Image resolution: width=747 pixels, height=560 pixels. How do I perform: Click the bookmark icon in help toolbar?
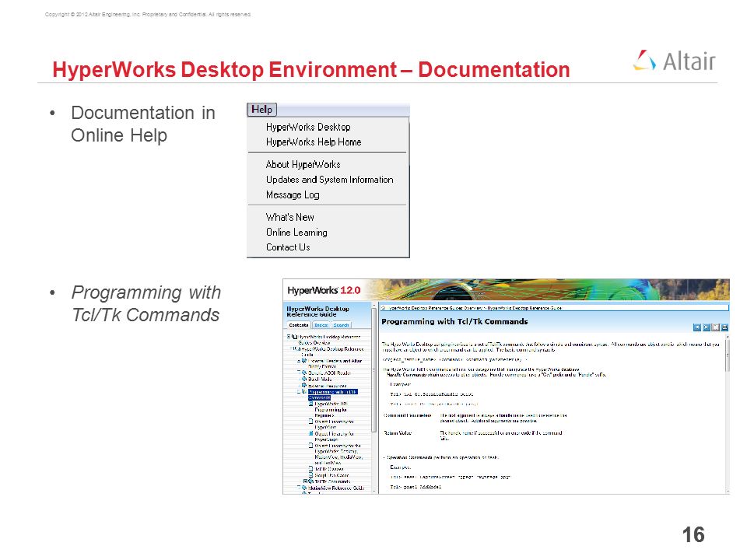(716, 327)
